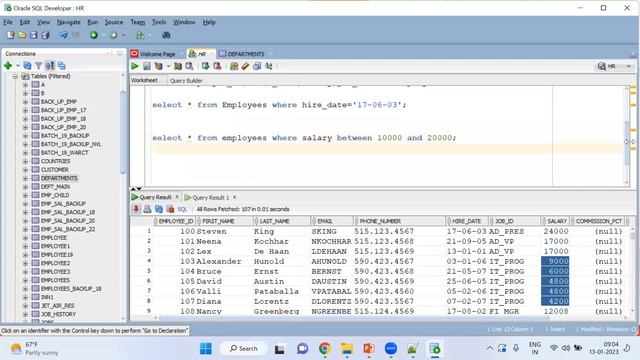This screenshot has width=640, height=360.
Task: Open the File menu
Action: [x=8, y=22]
